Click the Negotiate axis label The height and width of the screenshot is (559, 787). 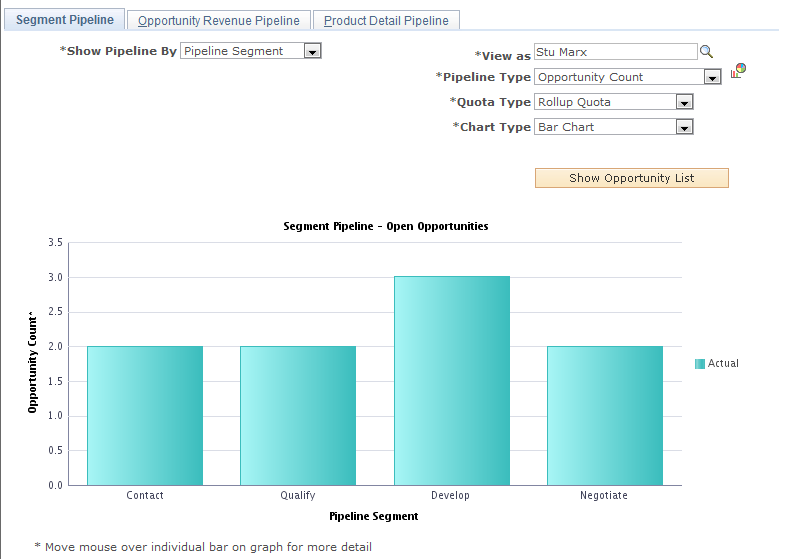[x=604, y=495]
